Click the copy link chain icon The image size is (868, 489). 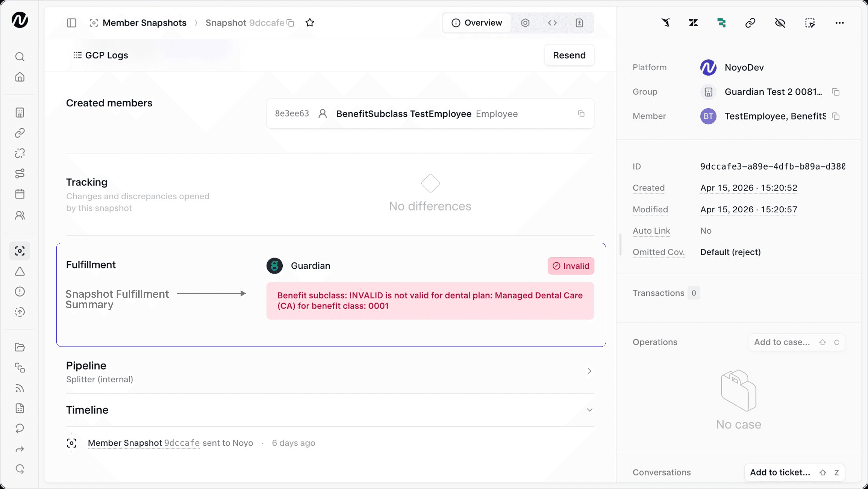pyautogui.click(x=750, y=23)
